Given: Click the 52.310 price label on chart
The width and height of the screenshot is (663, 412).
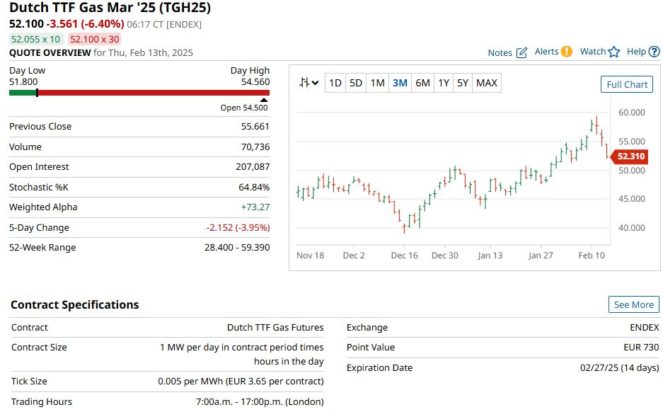Looking at the screenshot, I should (x=630, y=156).
